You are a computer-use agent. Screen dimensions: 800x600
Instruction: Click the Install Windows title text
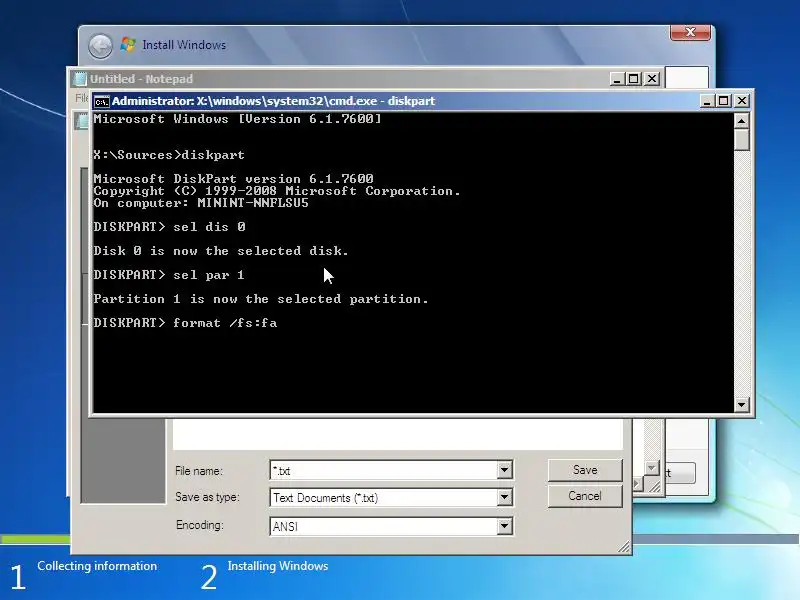pyautogui.click(x=184, y=45)
